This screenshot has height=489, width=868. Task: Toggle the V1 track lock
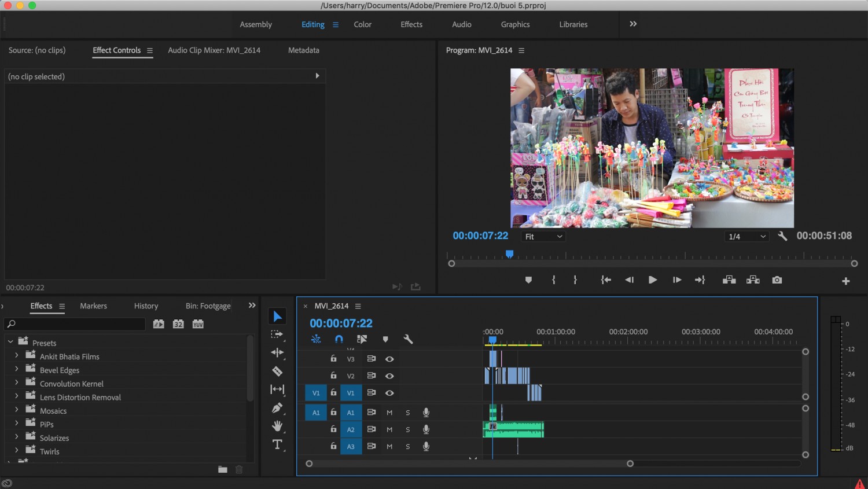[333, 392]
